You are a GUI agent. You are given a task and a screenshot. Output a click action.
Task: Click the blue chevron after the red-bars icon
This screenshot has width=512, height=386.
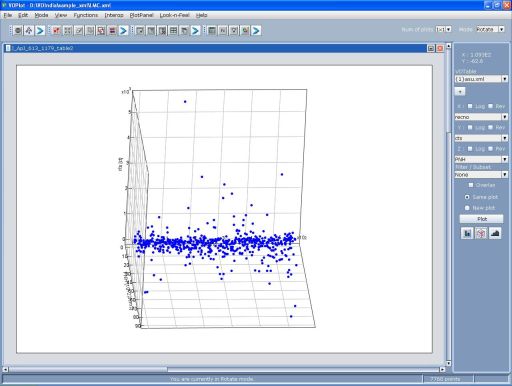(123, 31)
